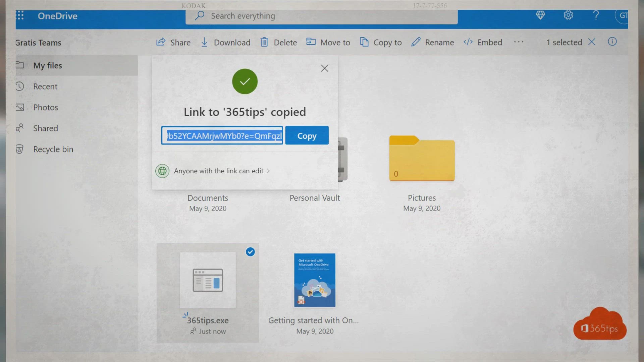Click Delete in the command bar
This screenshot has height=362, width=644.
[278, 42]
